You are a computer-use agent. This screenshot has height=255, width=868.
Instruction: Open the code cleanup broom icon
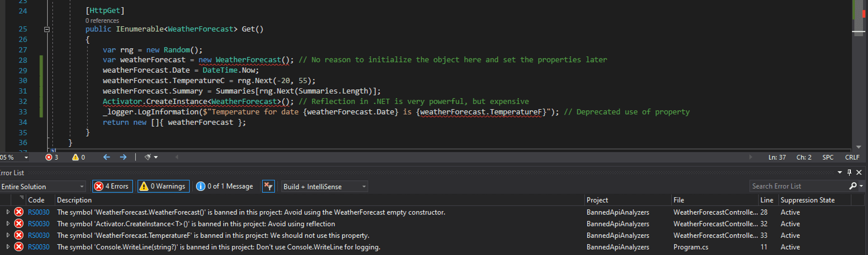point(148,157)
